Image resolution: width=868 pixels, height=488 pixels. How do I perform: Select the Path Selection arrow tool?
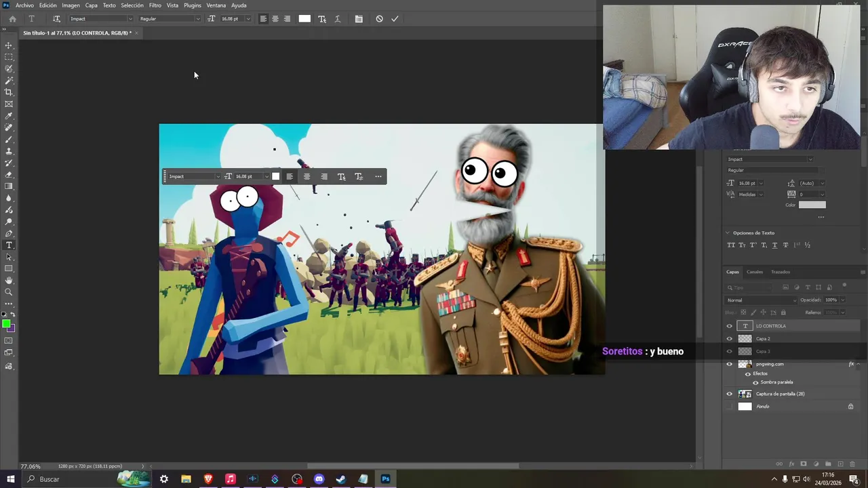pos(9,257)
